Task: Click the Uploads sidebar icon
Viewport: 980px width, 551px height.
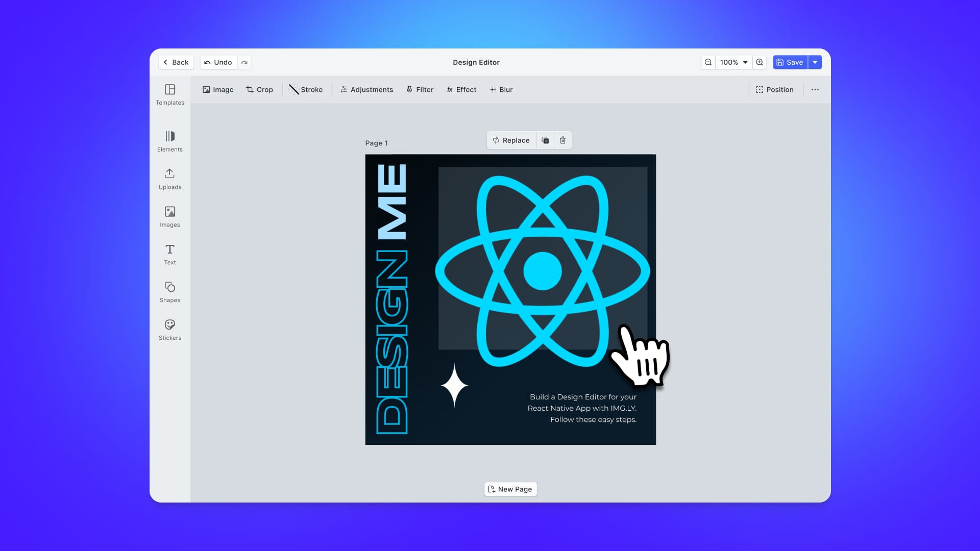Action: 169,178
